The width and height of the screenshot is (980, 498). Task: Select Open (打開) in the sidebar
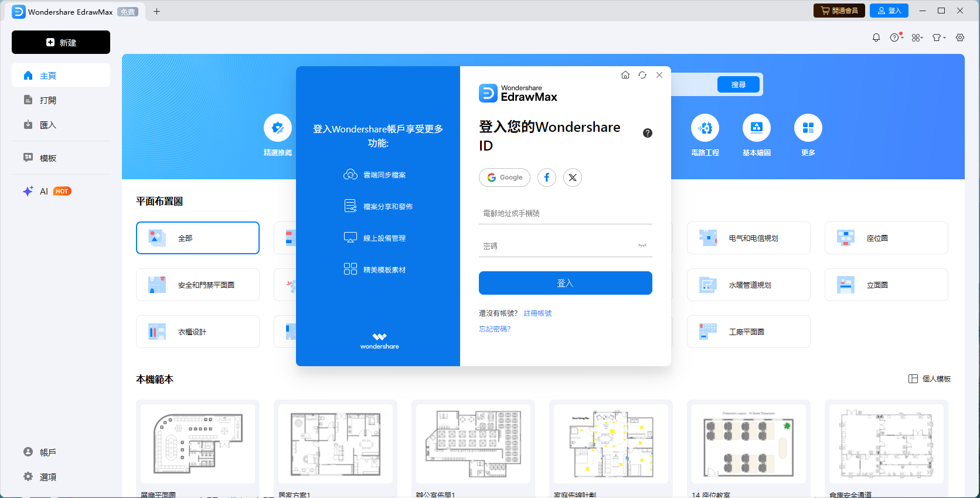coord(61,100)
